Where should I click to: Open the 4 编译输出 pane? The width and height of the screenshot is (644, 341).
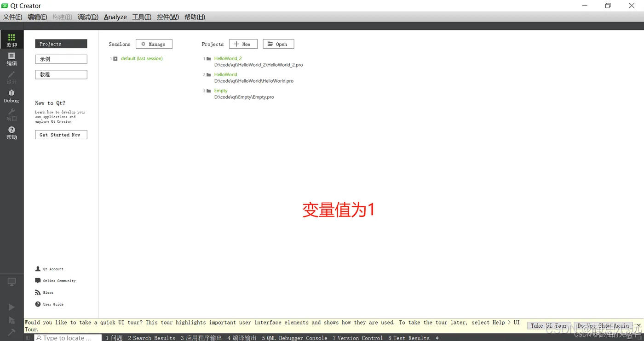pos(242,338)
